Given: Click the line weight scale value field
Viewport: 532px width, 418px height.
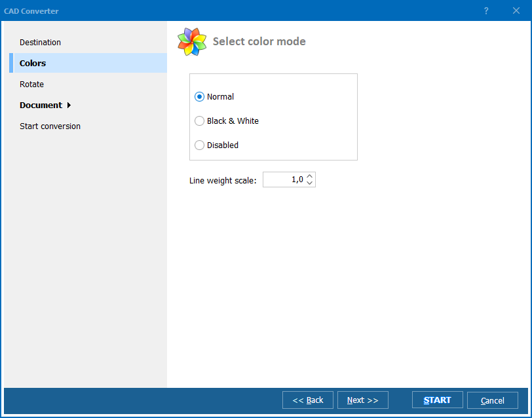Looking at the screenshot, I should (284, 180).
